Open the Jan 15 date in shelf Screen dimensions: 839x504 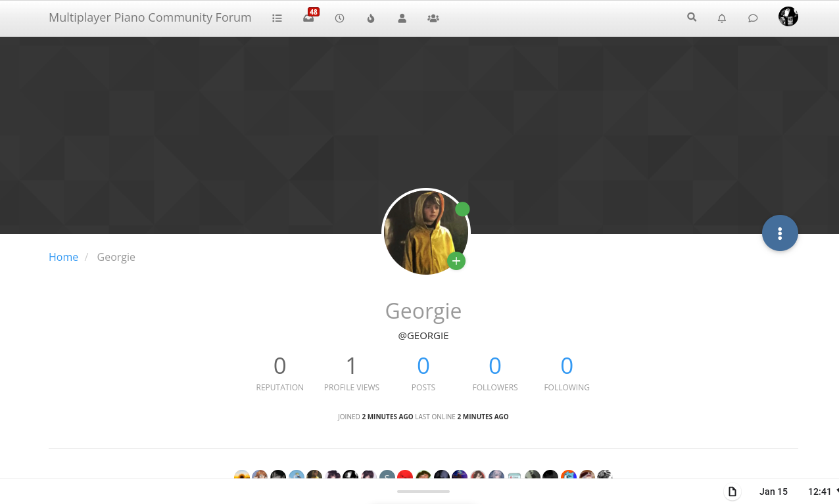click(x=773, y=492)
